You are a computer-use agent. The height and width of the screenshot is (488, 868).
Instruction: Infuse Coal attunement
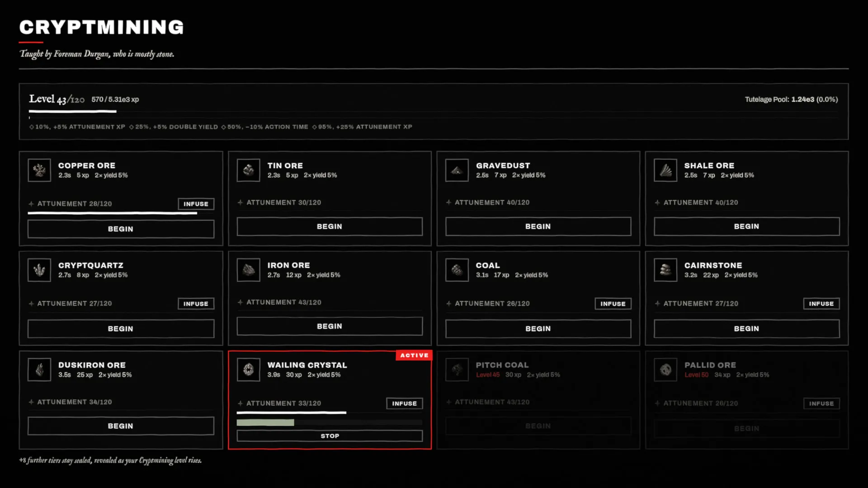tap(613, 304)
